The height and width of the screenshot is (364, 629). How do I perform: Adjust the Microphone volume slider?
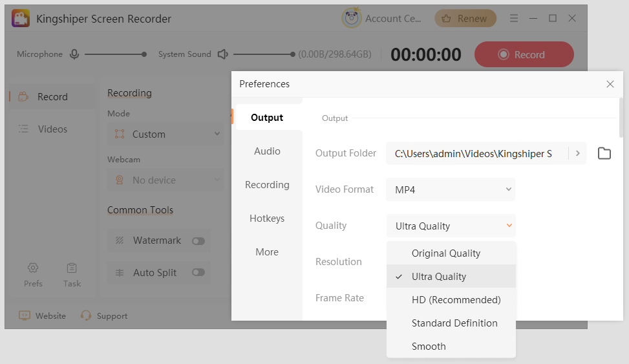pos(116,54)
